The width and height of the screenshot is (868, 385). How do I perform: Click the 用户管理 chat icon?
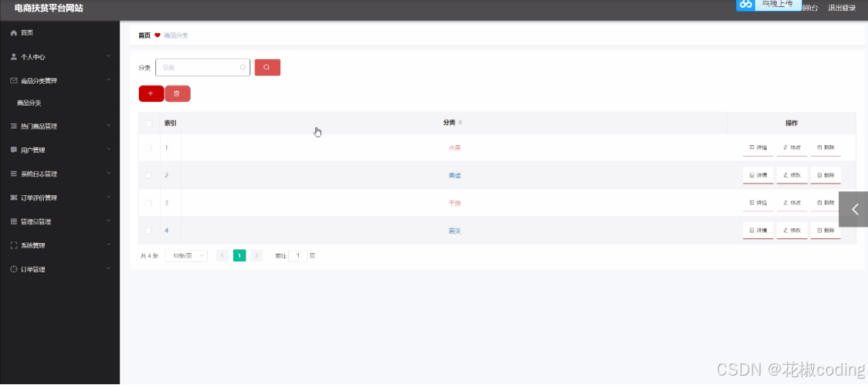pos(14,150)
